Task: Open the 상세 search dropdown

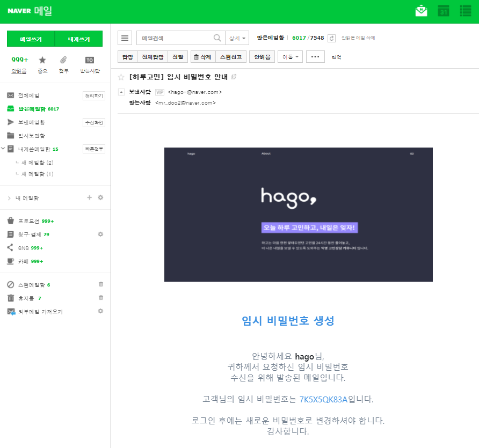Action: 237,38
